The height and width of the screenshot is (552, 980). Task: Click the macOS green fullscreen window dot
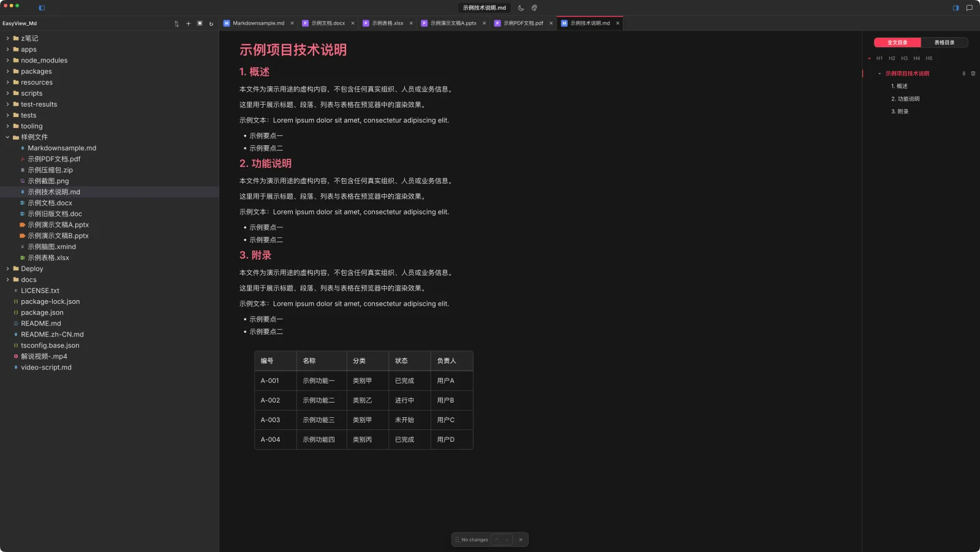point(17,6)
